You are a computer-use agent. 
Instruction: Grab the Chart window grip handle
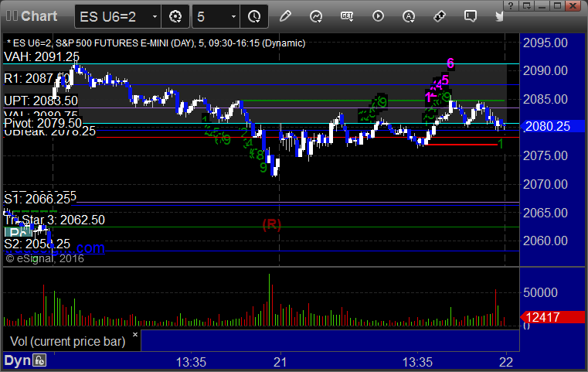coord(12,15)
